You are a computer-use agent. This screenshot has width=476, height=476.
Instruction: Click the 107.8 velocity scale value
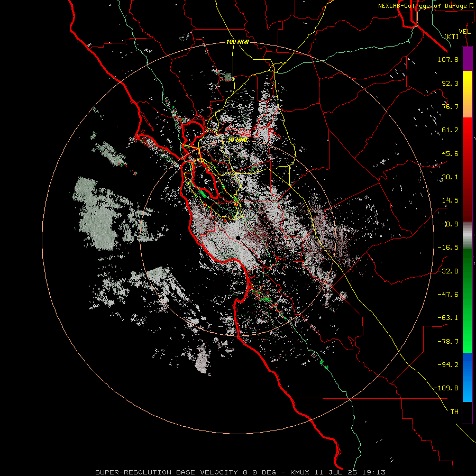(448, 59)
